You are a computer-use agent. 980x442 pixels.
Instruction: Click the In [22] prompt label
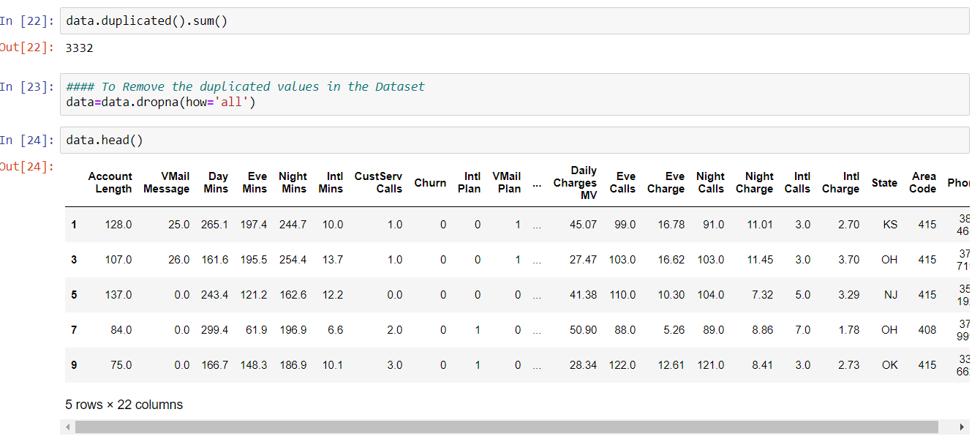28,21
